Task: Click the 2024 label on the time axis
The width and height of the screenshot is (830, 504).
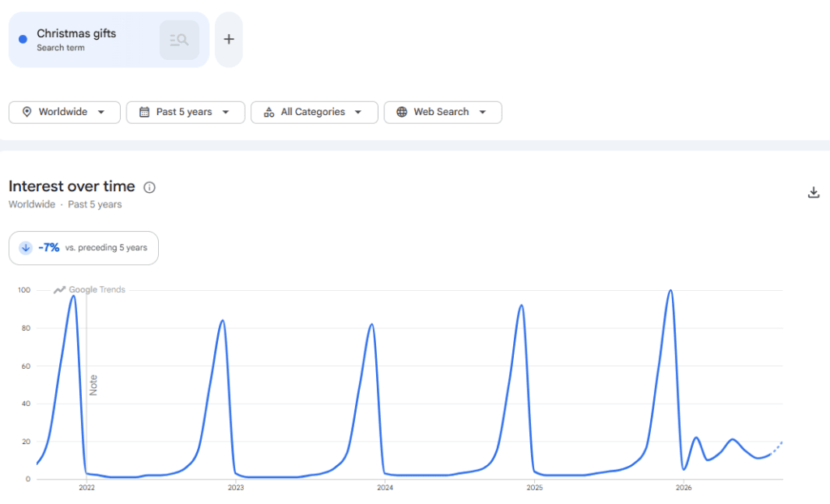Action: 385,488
